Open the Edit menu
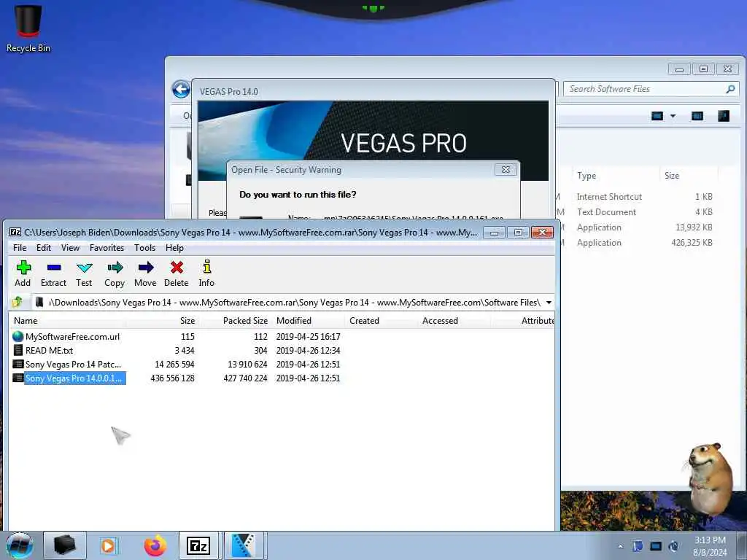Viewport: 747px width, 560px height. pos(43,248)
